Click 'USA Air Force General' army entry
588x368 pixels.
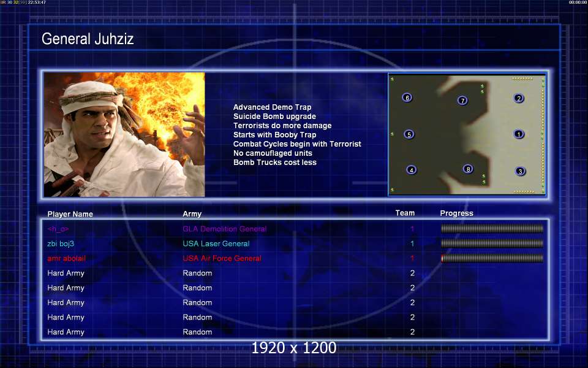[x=222, y=258]
